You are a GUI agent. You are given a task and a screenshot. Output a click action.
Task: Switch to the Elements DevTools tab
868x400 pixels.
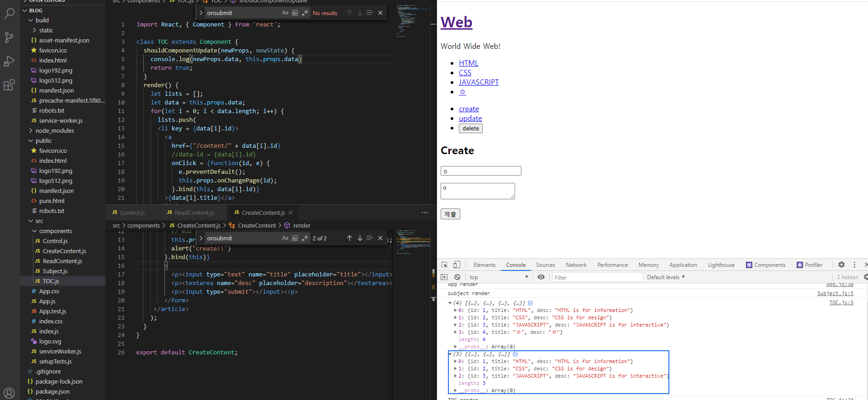484,265
